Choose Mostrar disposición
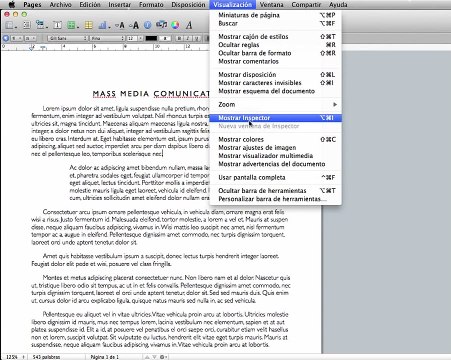This screenshot has height=360, width=451. [275, 75]
